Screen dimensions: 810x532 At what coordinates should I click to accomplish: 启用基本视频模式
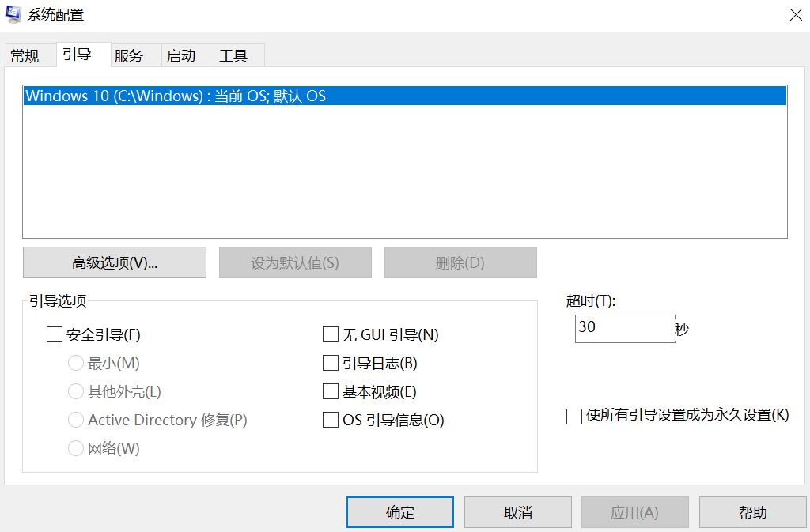click(330, 391)
